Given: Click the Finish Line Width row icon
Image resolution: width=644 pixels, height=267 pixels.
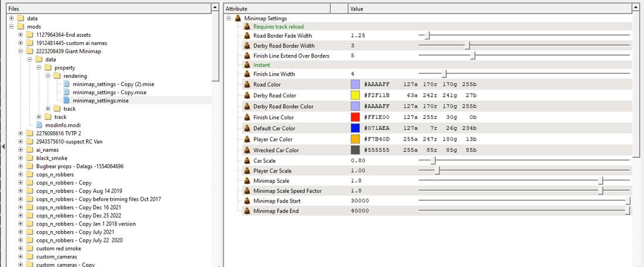Looking at the screenshot, I should 248,74.
